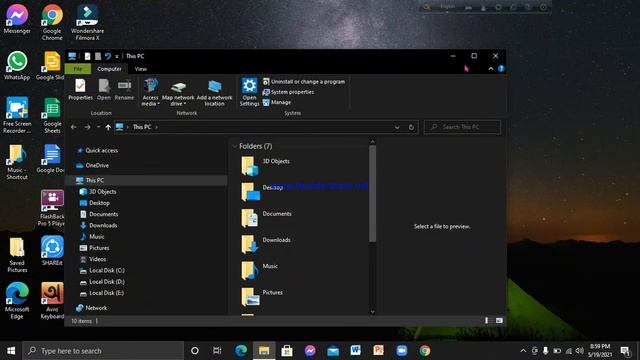The image size is (640, 360).
Task: Choose Map network drive
Action: click(x=178, y=93)
